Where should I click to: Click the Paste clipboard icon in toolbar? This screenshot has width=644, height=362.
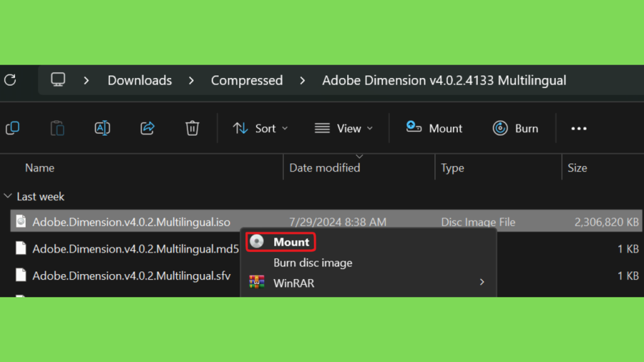57,128
